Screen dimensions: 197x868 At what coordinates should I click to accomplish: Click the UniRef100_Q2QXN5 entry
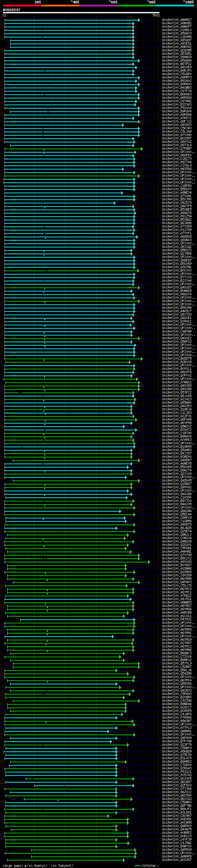point(177,50)
